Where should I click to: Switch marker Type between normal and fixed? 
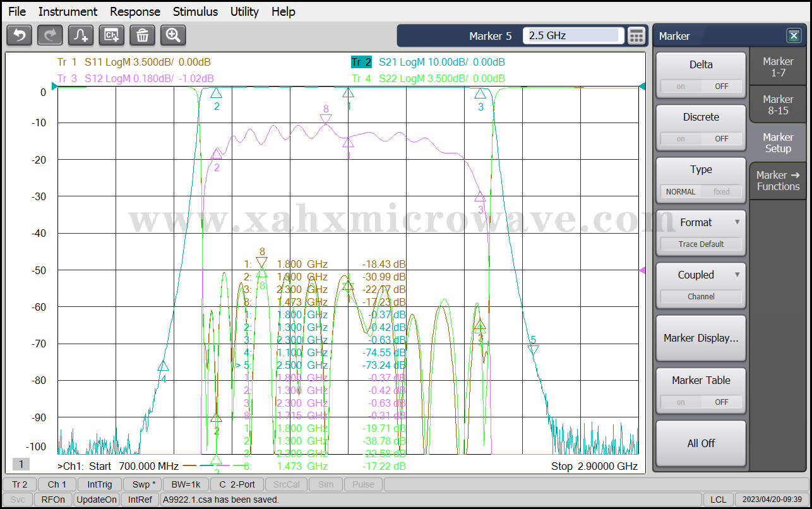(701, 191)
